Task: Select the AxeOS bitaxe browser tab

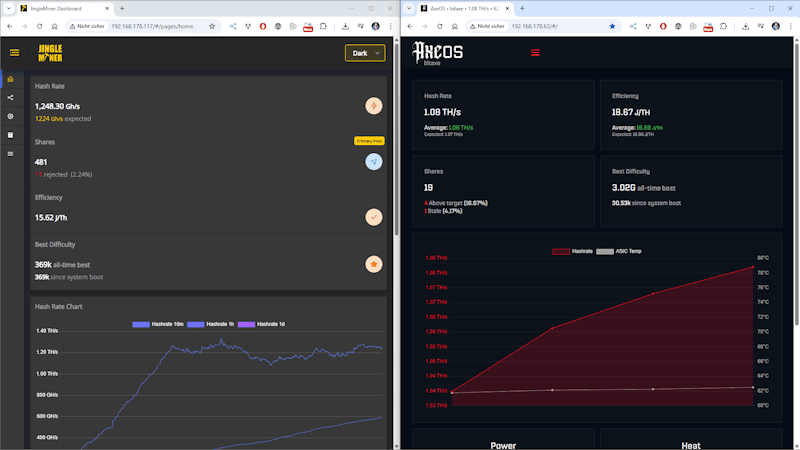Action: tap(460, 8)
